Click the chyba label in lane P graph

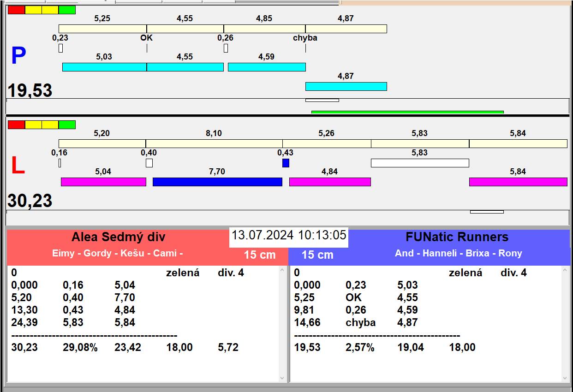305,38
